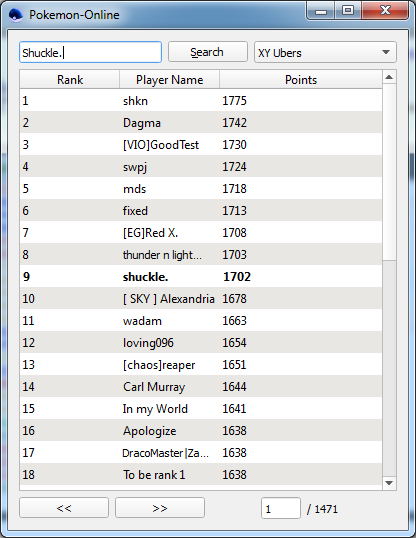Click the / 1471 total pages label
Image resolution: width=416 pixels, height=538 pixels.
322,508
